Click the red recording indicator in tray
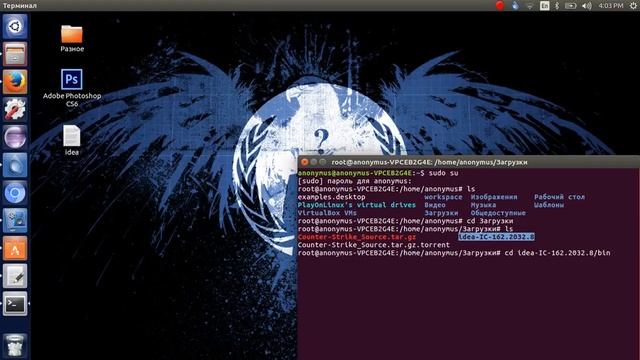The image size is (640, 360). point(500,5)
